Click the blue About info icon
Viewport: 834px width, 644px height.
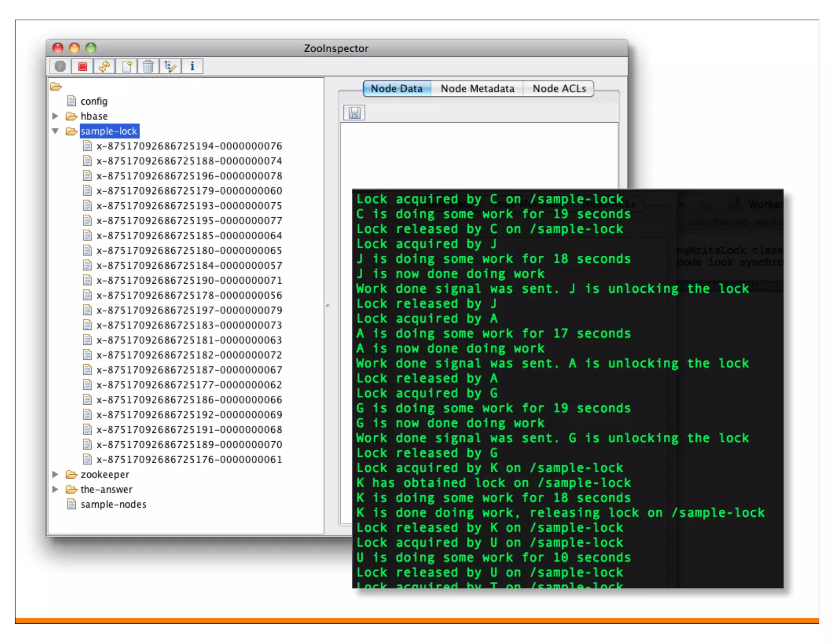point(192,66)
